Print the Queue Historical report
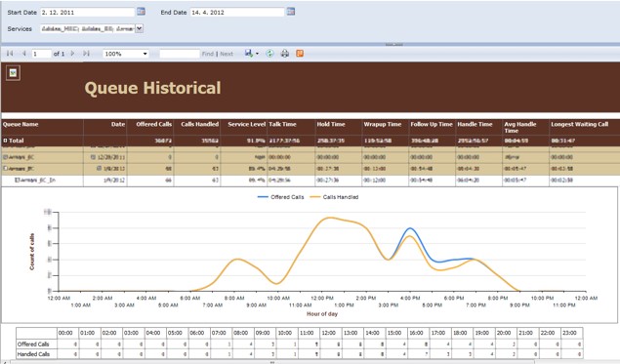 click(285, 54)
